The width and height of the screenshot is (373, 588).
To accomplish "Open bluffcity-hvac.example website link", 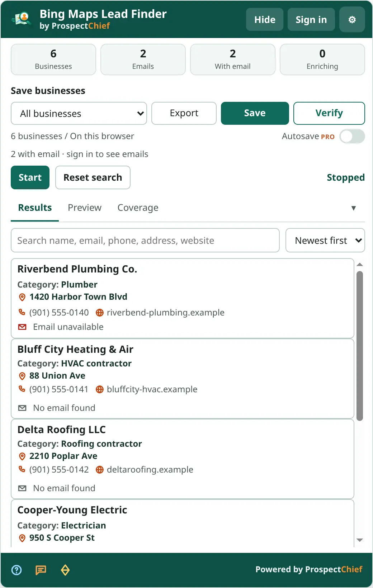I will coord(152,389).
